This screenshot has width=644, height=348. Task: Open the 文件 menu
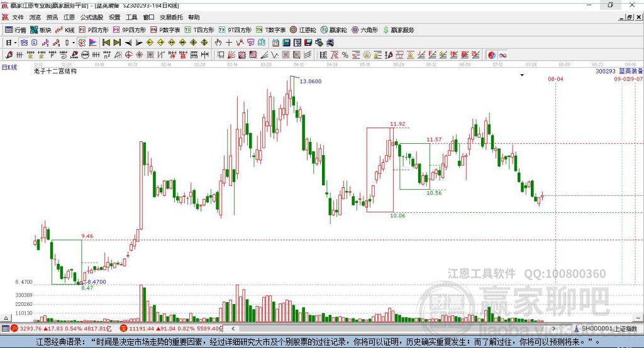click(18, 17)
